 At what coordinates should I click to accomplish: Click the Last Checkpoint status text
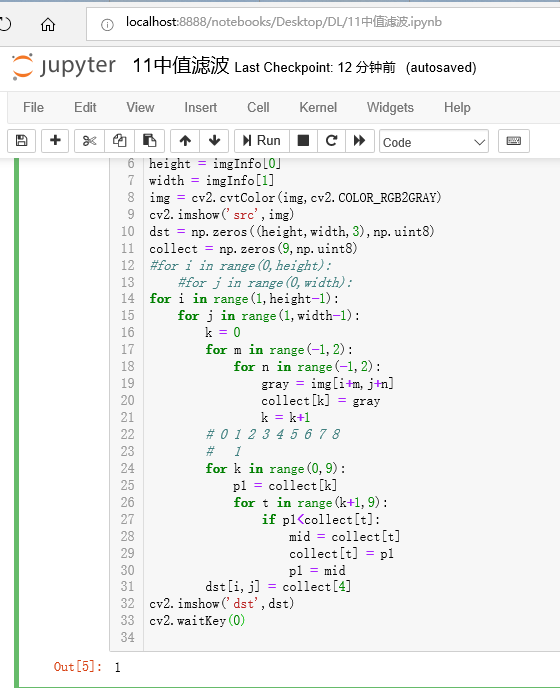coord(315,67)
